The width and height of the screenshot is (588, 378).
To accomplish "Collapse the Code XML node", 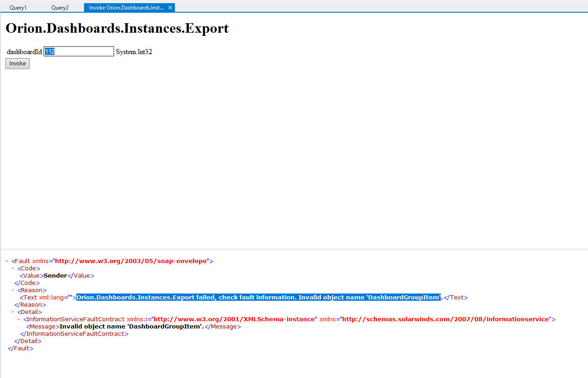I will [13, 269].
